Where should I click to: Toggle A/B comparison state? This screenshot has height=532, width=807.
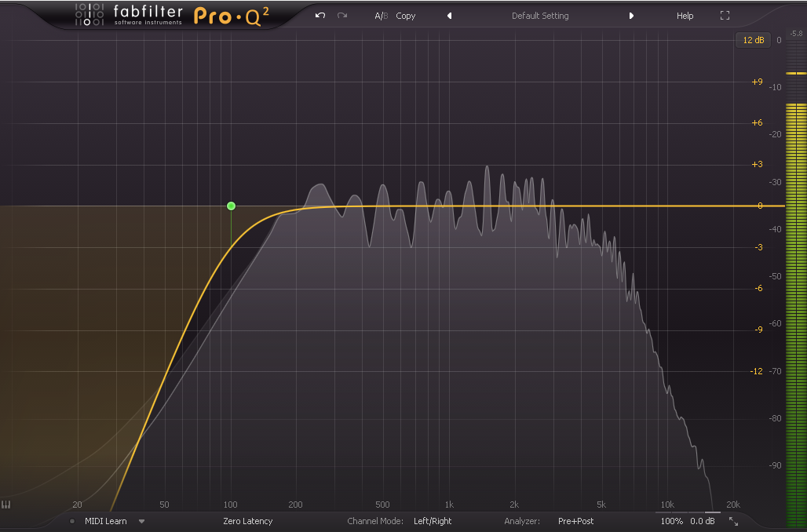(381, 16)
